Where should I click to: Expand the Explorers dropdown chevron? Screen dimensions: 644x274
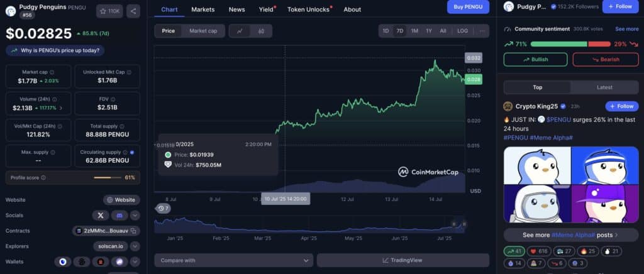(135, 246)
